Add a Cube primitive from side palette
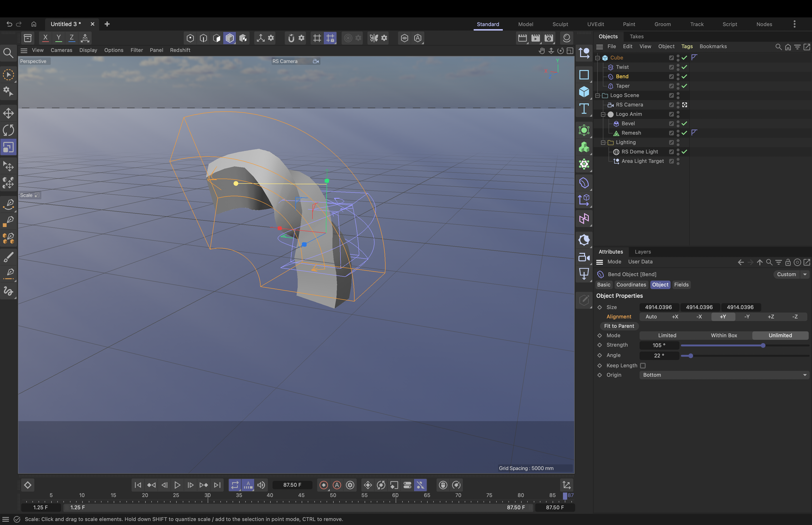Image resolution: width=812 pixels, height=525 pixels. pos(584,91)
